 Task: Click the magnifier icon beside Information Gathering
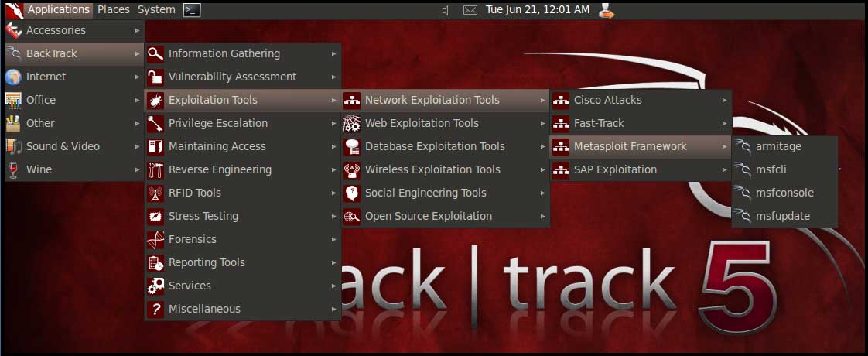(x=155, y=53)
